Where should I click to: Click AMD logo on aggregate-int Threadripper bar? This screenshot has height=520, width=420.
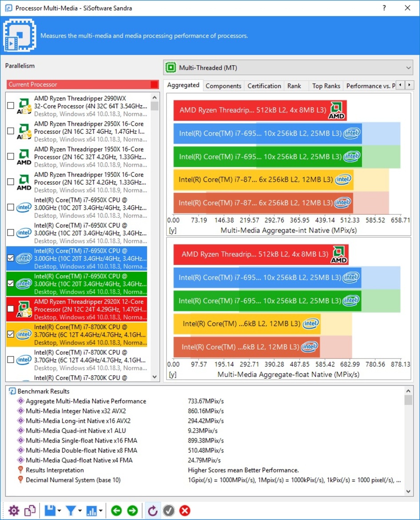tap(337, 110)
